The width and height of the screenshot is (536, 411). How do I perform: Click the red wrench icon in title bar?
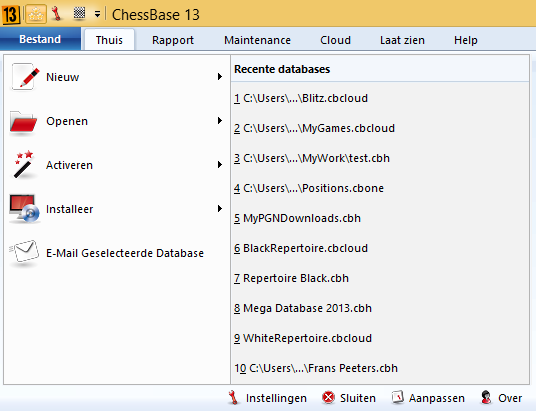[57, 14]
